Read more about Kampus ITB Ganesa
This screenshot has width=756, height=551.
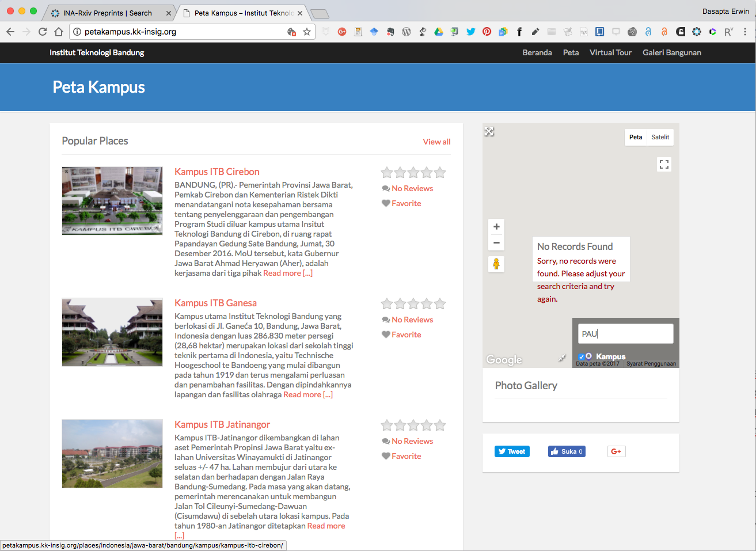point(308,394)
